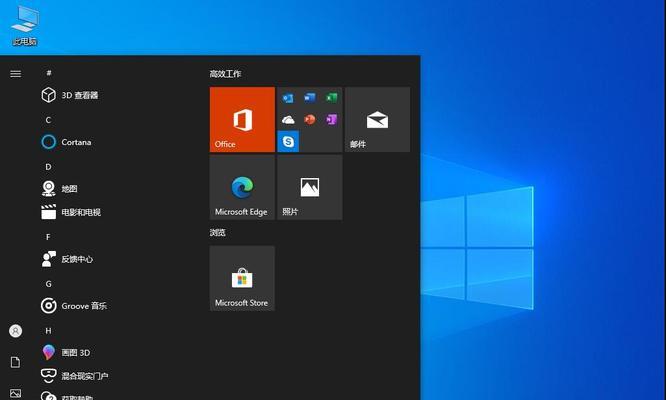The width and height of the screenshot is (666, 400).
Task: Open the 照片 (Photos) tile
Action: 310,187
